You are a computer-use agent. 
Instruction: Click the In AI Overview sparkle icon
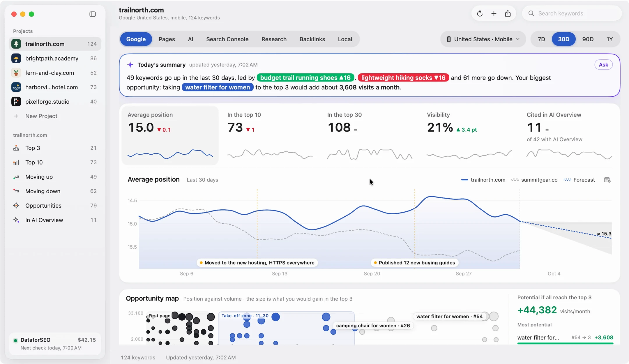coord(16,220)
